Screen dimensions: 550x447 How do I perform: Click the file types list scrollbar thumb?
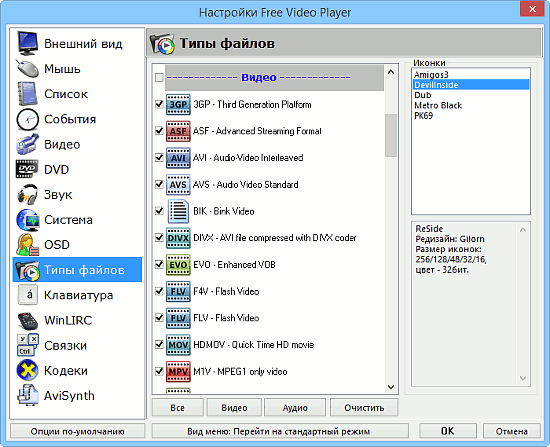[391, 135]
